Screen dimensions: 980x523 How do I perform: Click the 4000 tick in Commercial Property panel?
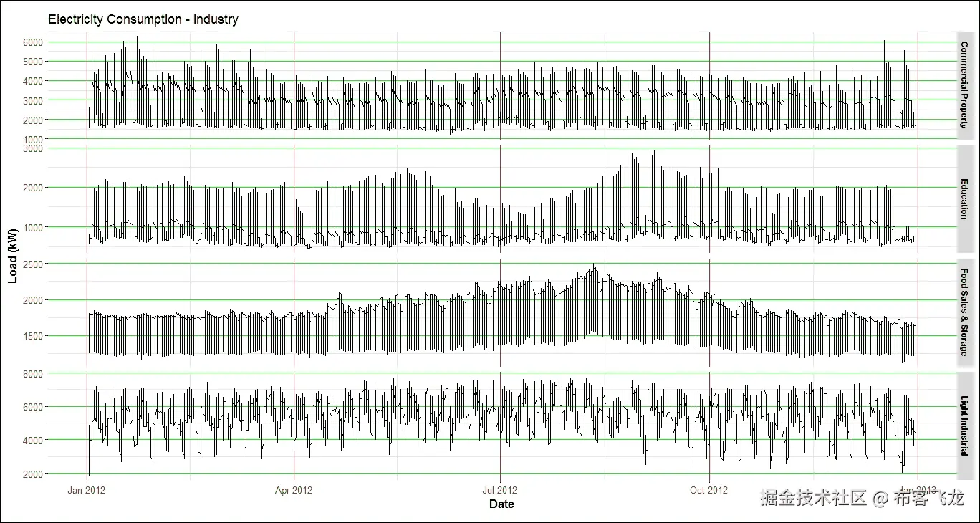point(34,81)
